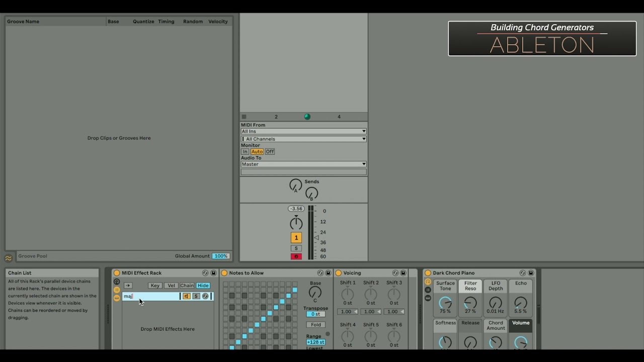
Task: Show the Chain select editor
Action: tap(187, 286)
